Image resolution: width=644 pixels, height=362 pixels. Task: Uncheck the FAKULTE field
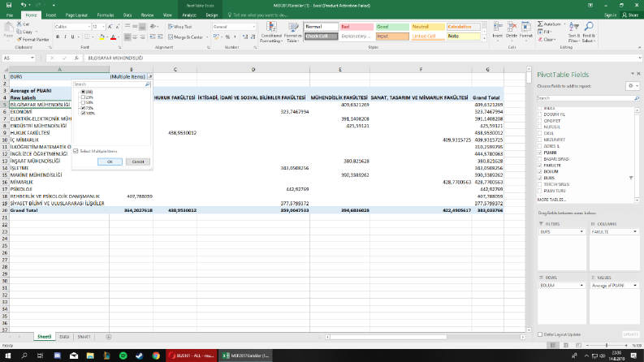coord(540,165)
